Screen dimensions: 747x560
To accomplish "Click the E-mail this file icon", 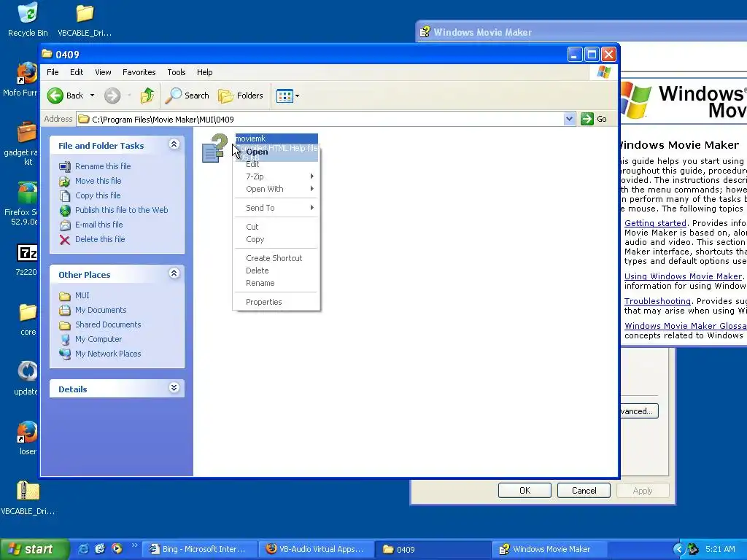I will coord(65,225).
